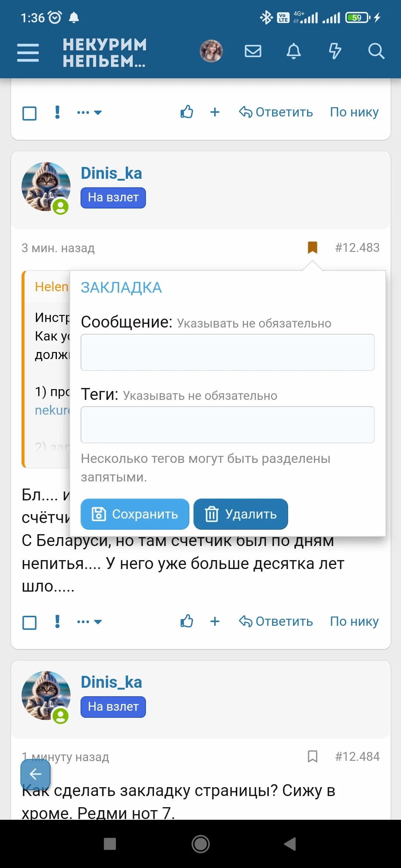Open user profile avatar menu in header
Screen dimensions: 401x868
coord(211,51)
